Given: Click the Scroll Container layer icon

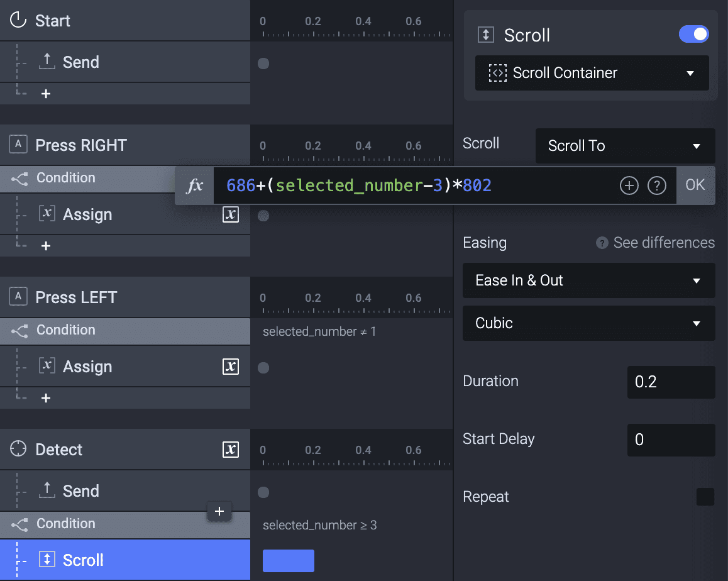Looking at the screenshot, I should point(498,73).
